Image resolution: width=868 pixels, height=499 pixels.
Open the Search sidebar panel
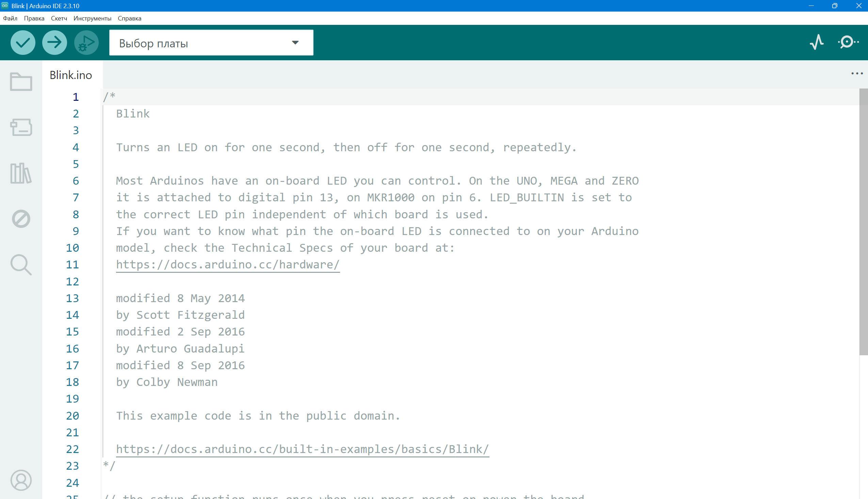click(21, 265)
